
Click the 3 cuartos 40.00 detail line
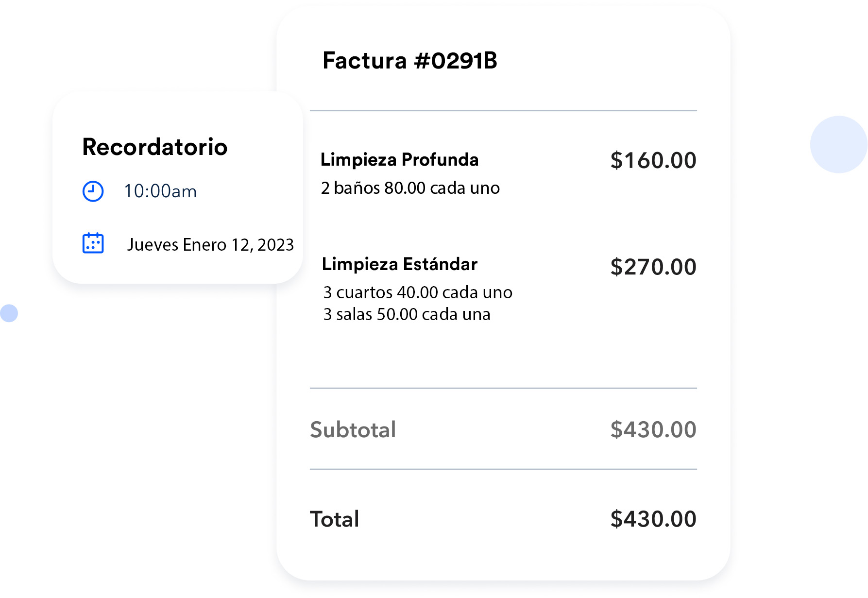tap(418, 292)
